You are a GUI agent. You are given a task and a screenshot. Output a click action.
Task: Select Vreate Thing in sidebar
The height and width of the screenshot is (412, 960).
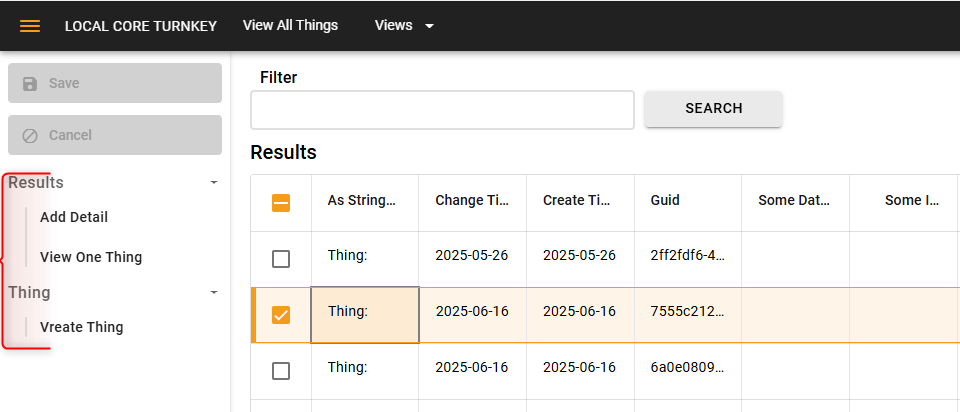pyautogui.click(x=81, y=327)
